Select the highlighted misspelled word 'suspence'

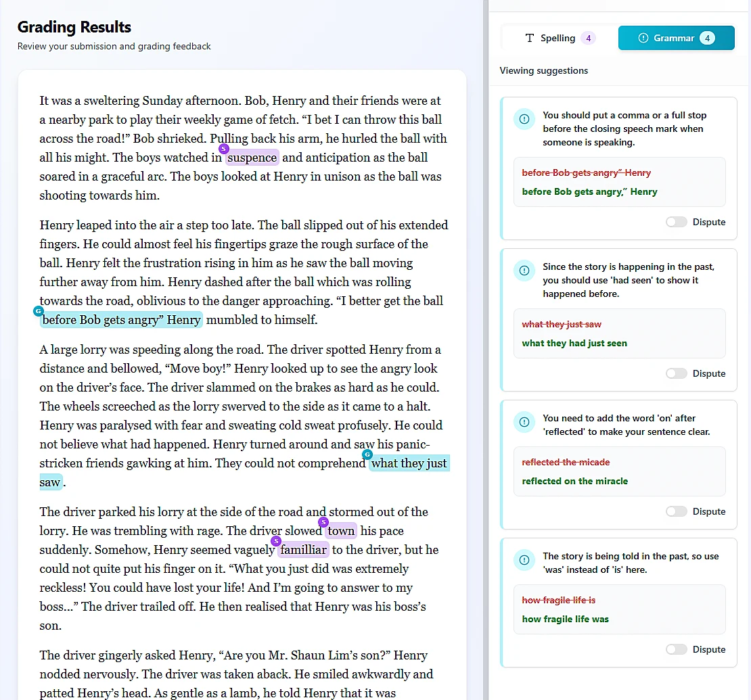click(252, 158)
